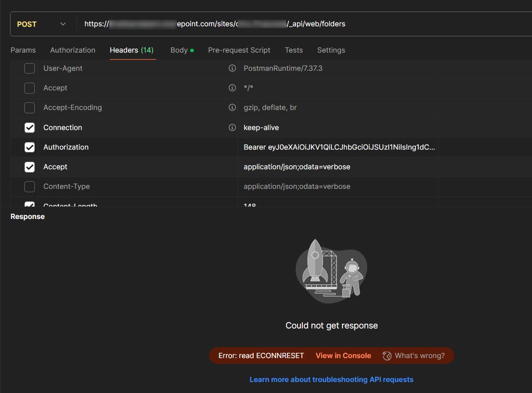The image size is (532, 393).
Task: Click the gzip, deflate, br value
Action: (x=270, y=108)
